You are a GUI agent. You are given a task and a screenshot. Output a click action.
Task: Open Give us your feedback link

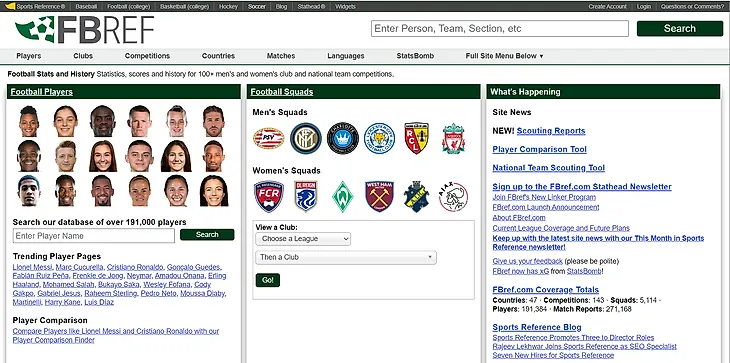point(527,261)
